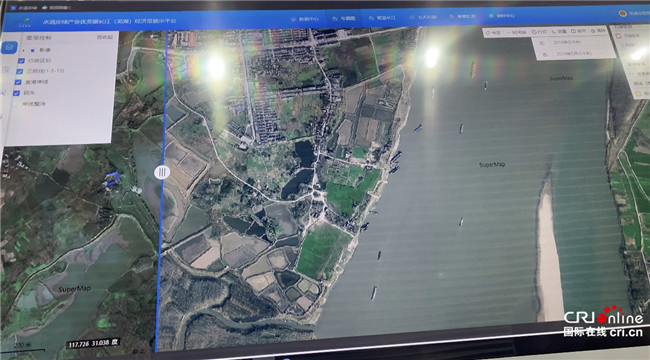Click the grey sidebar icon beneath the layers button
The height and width of the screenshot is (360, 650).
coord(7,69)
